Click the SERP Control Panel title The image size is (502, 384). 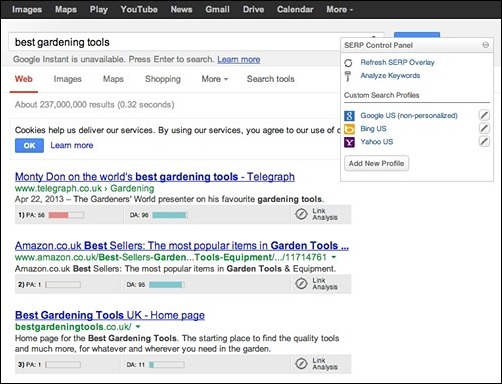click(378, 45)
